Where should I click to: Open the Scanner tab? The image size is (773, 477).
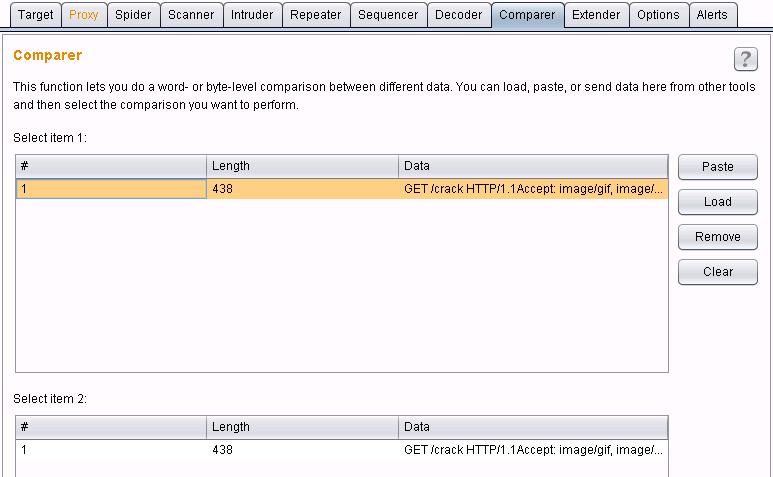[x=191, y=15]
